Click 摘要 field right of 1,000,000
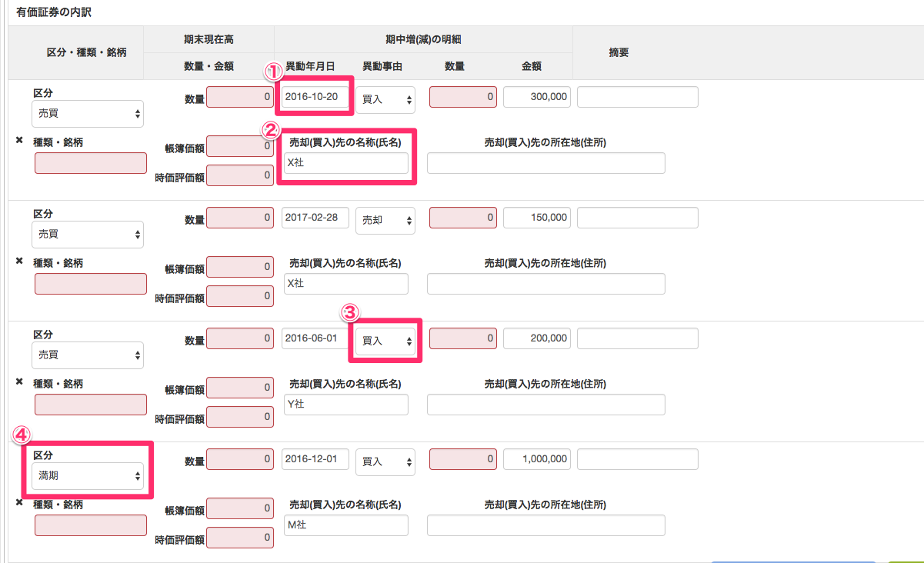 pyautogui.click(x=638, y=459)
